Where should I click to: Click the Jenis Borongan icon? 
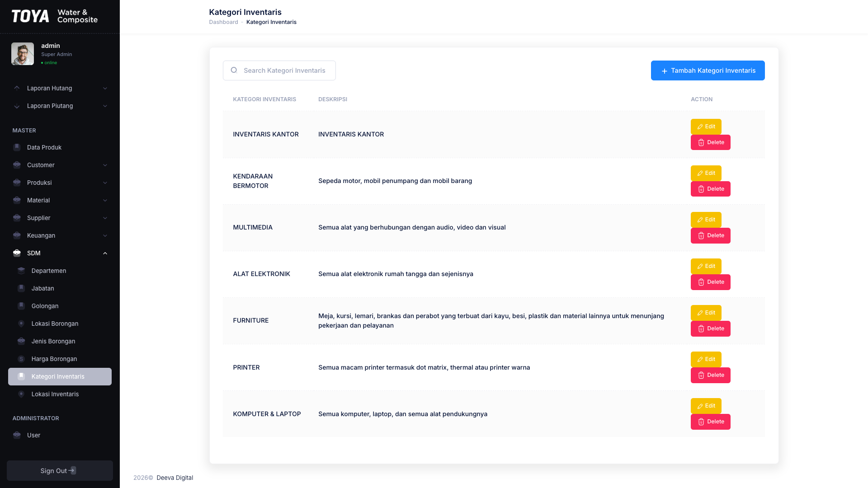coord(21,341)
